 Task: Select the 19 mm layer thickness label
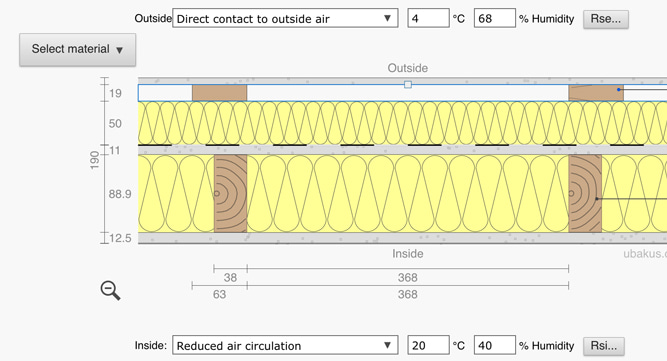tap(115, 93)
